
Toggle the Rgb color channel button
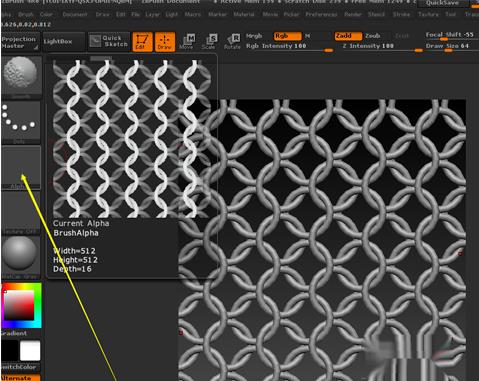coord(288,36)
